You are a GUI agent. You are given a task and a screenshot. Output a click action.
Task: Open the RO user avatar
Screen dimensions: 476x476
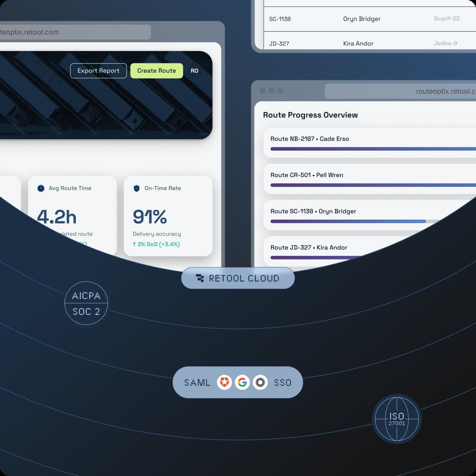tap(194, 71)
